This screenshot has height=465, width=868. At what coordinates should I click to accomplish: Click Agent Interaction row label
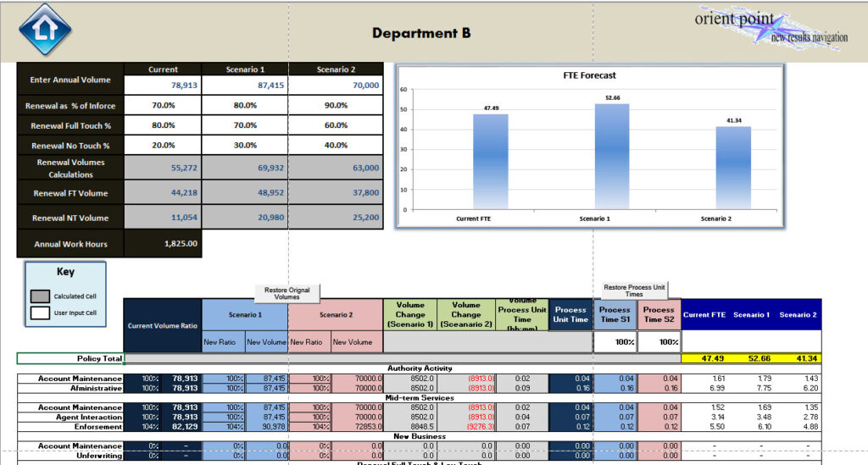(88, 417)
